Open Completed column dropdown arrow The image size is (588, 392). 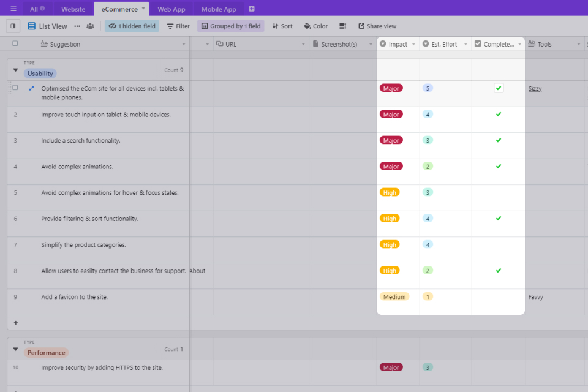pos(520,44)
